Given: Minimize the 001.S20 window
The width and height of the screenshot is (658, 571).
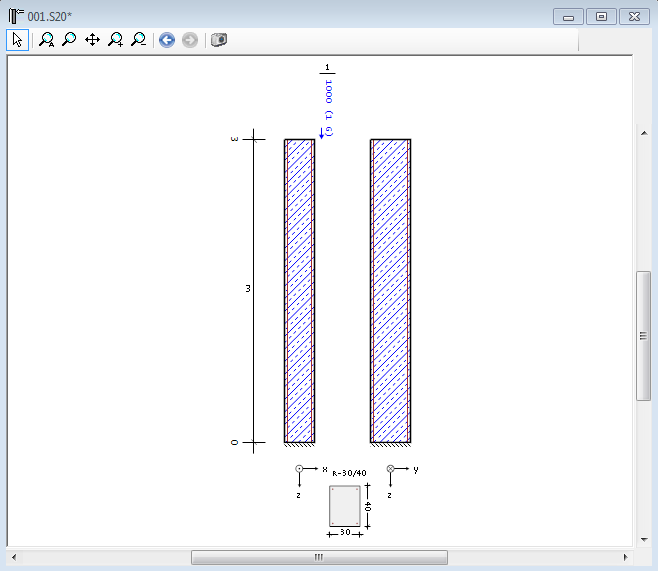Looking at the screenshot, I should coord(568,17).
